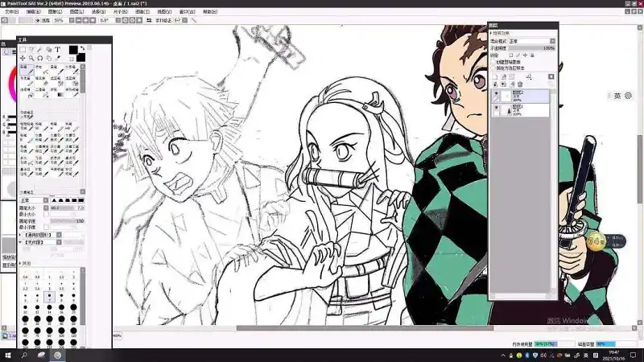
Task: Select the zoom magnifier tool
Action: point(31,58)
